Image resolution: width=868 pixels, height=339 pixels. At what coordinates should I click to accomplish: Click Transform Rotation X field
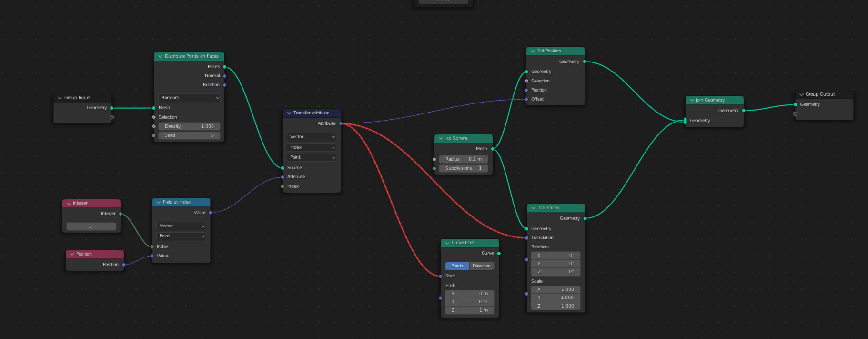click(x=555, y=256)
